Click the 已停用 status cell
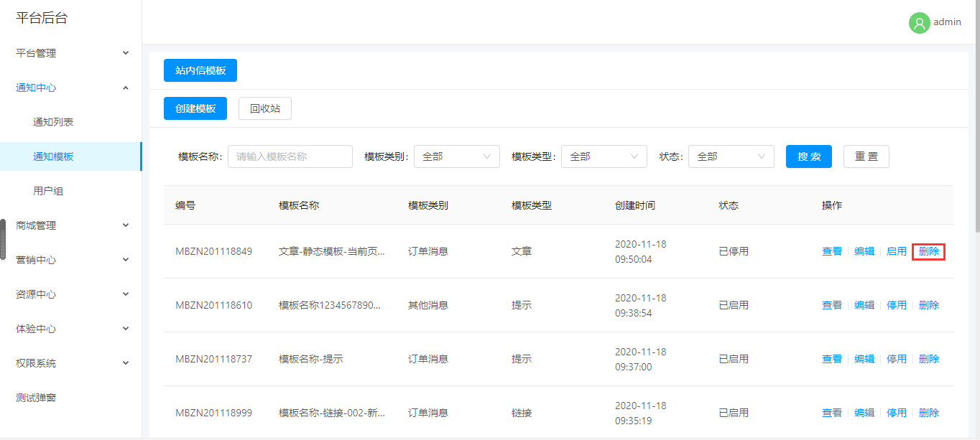This screenshot has height=440, width=980. click(x=734, y=251)
